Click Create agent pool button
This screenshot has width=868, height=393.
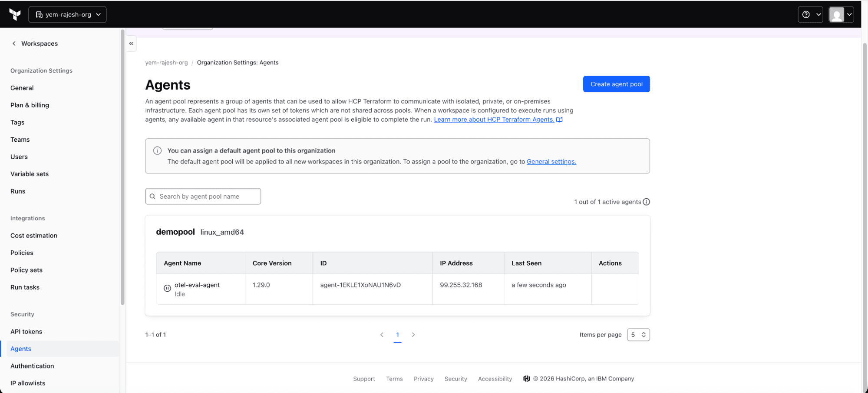(x=616, y=84)
